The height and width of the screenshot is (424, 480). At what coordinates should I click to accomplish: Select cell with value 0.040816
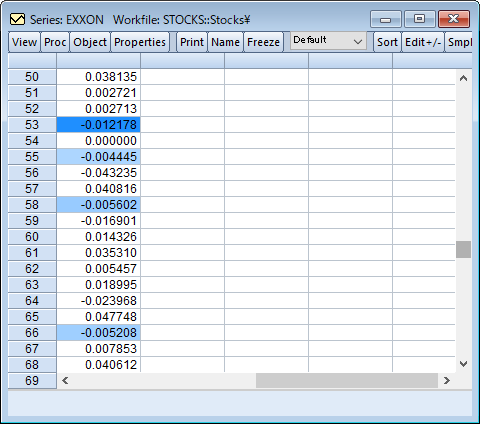pos(99,189)
